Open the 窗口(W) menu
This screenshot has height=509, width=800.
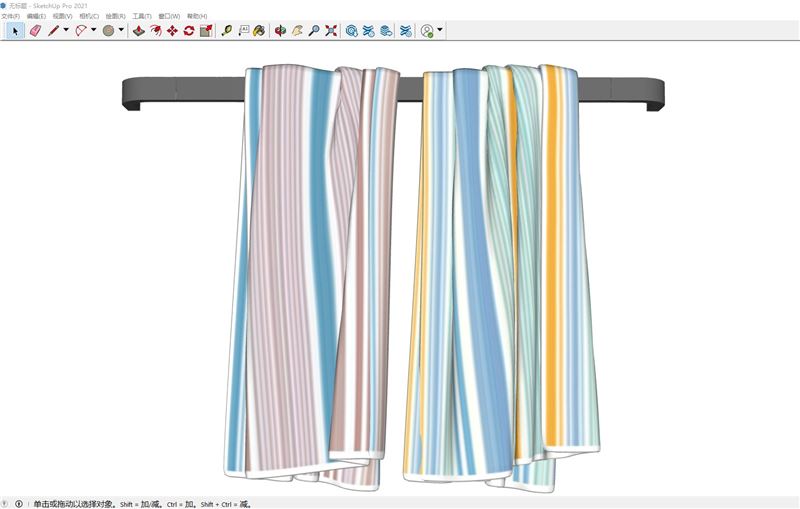pos(169,16)
